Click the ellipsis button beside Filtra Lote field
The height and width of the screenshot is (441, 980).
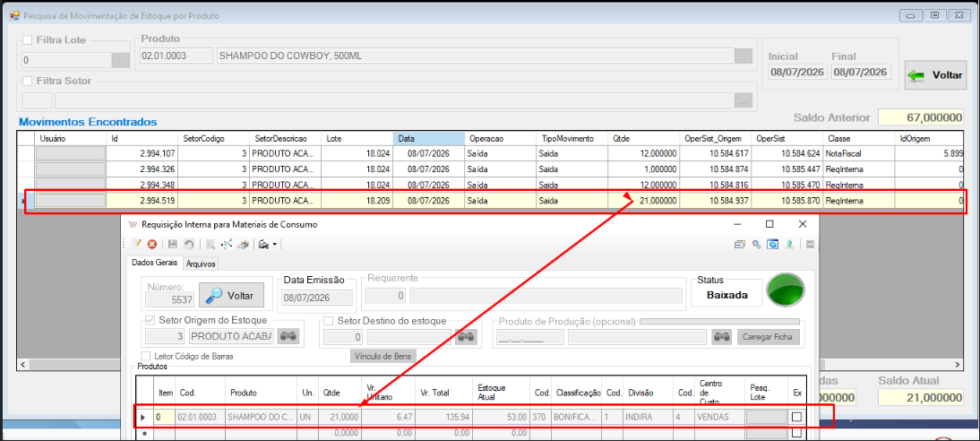120,61
